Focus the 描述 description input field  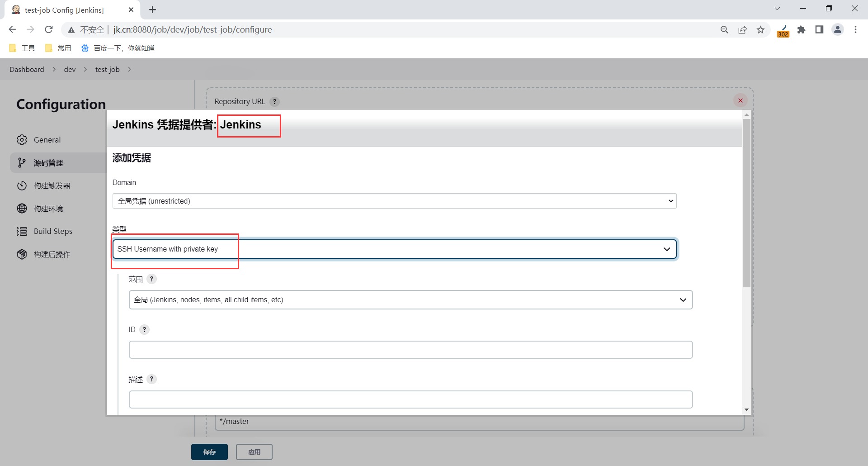pyautogui.click(x=410, y=399)
